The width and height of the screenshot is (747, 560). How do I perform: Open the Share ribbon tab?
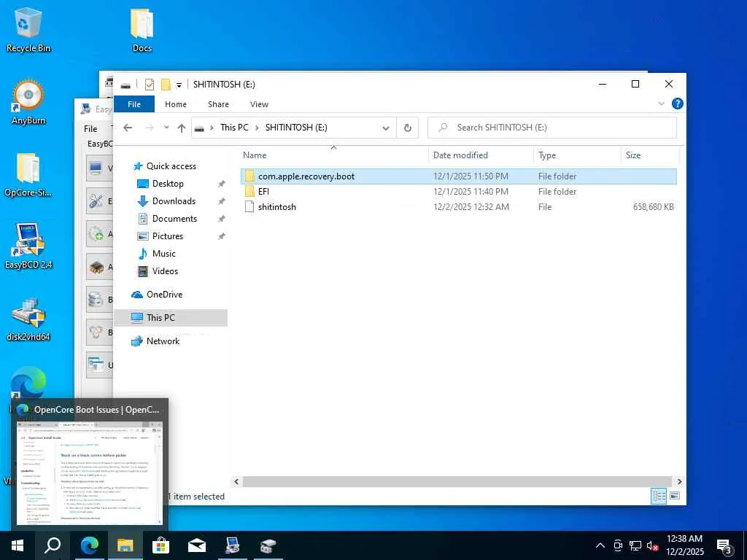[218, 104]
